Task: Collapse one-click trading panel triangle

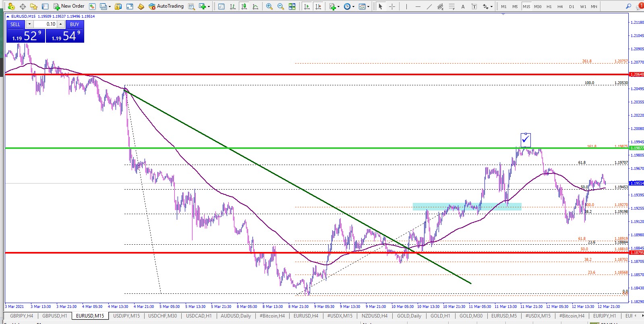Action: [x=8, y=16]
